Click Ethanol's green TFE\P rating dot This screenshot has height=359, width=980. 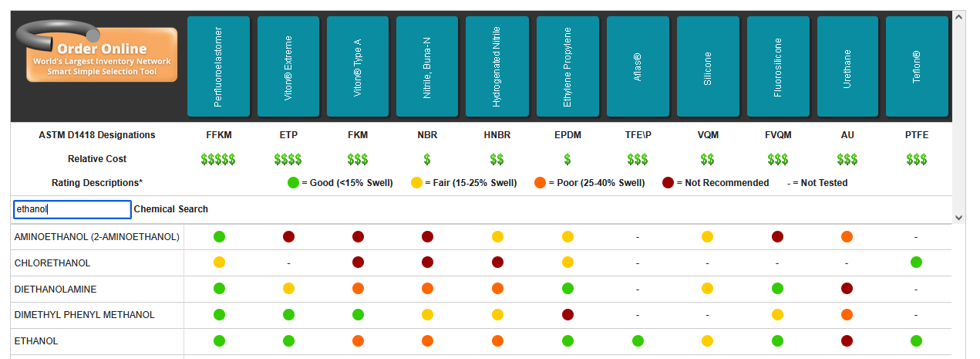(x=638, y=340)
